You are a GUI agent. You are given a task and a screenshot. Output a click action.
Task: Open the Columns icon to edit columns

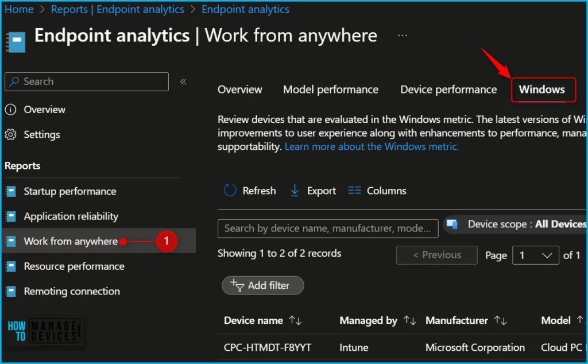[x=357, y=190]
